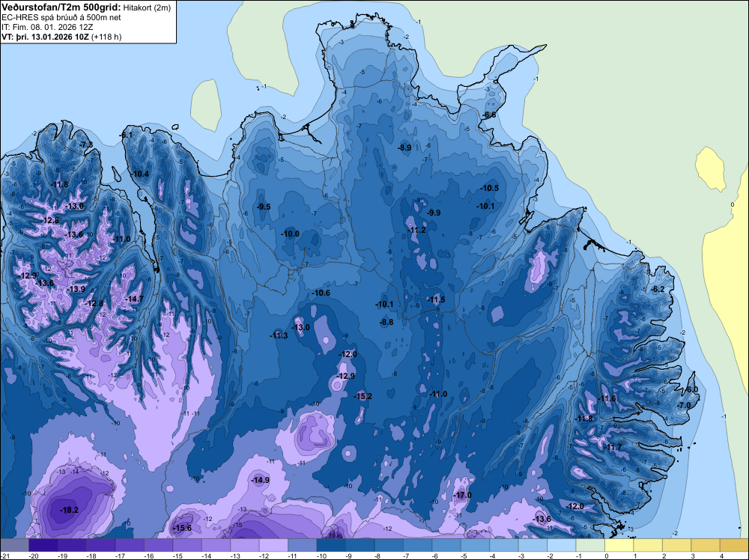Click the -10.4 temperature value

pyautogui.click(x=140, y=174)
